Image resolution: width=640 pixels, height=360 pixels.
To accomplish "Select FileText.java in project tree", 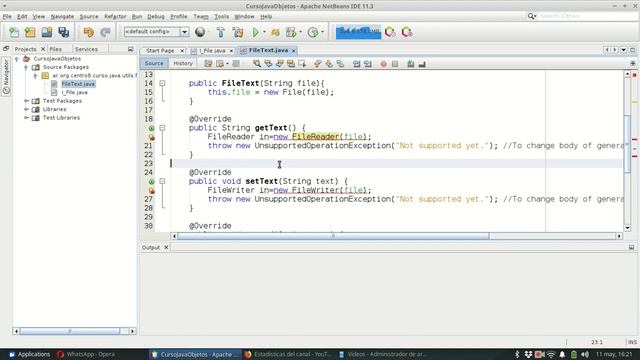I will [x=78, y=84].
